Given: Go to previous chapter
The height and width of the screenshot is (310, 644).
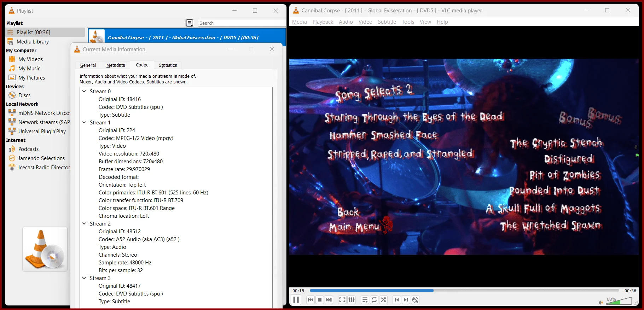Looking at the screenshot, I should coord(397,300).
